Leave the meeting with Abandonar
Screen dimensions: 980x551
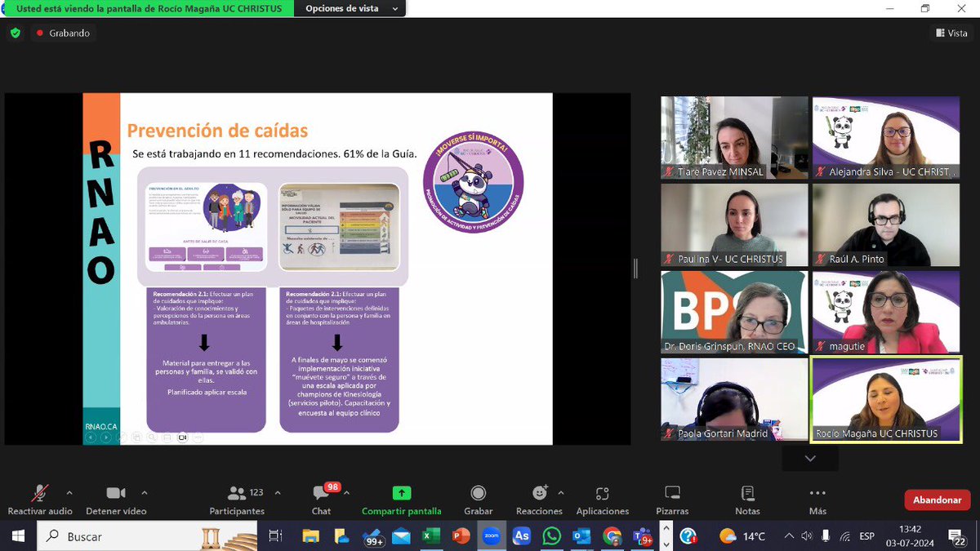tap(936, 499)
